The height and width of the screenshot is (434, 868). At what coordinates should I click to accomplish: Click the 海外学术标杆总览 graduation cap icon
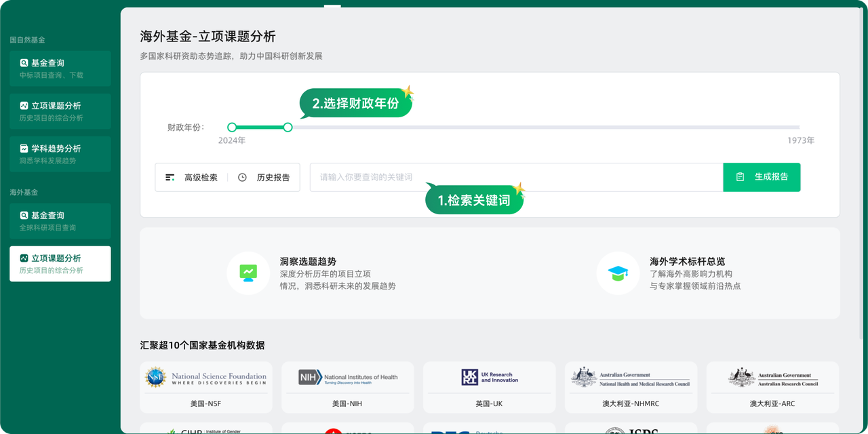click(618, 273)
